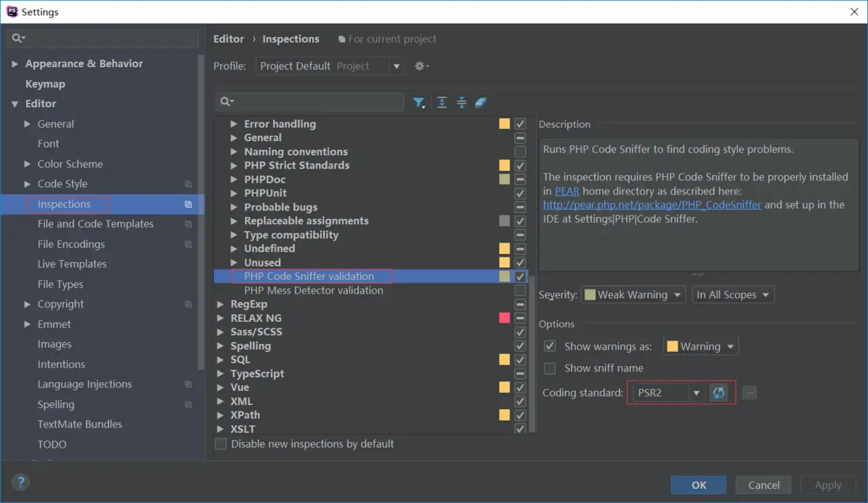
Task: Toggle PHPUnit inspections checkbox
Action: coord(520,193)
